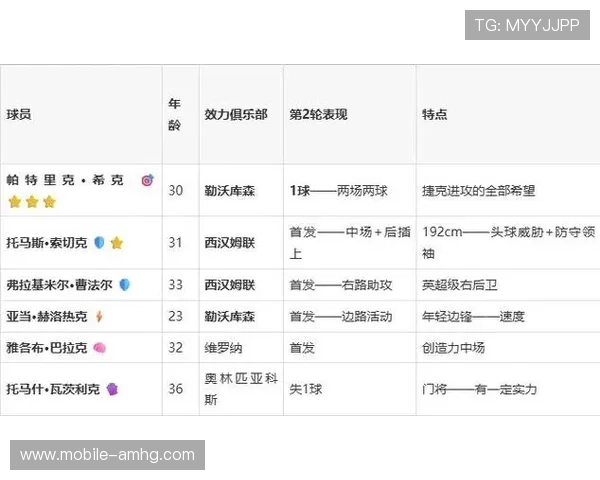
Task: Click age value 32
Action: coord(176,348)
